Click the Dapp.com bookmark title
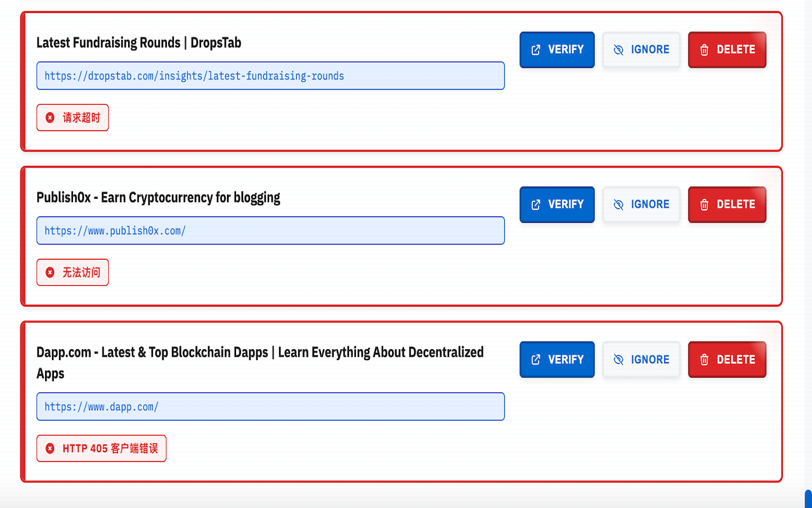This screenshot has width=812, height=508. [260, 363]
